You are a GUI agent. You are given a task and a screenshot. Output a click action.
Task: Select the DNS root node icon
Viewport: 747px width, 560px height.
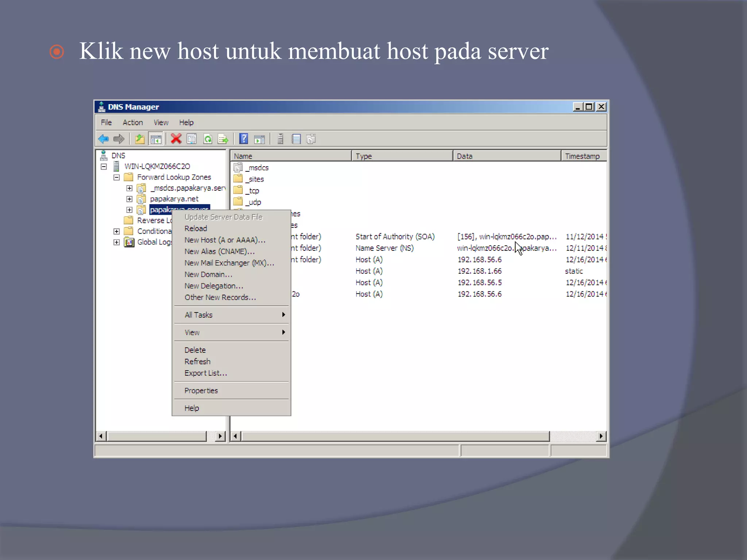pyautogui.click(x=104, y=156)
